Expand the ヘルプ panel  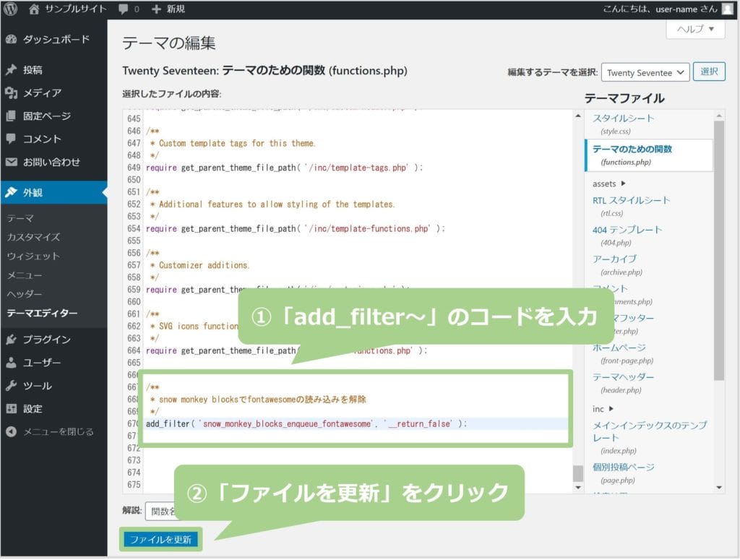pos(695,29)
